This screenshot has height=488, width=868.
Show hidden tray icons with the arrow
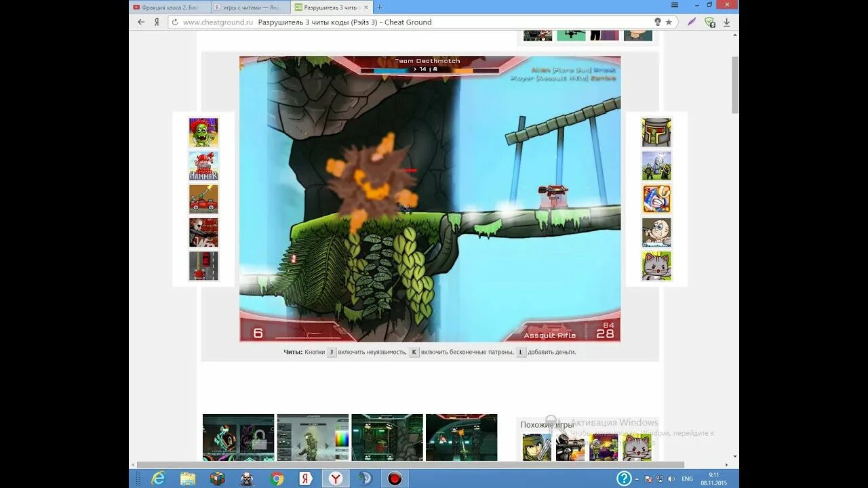pos(637,479)
